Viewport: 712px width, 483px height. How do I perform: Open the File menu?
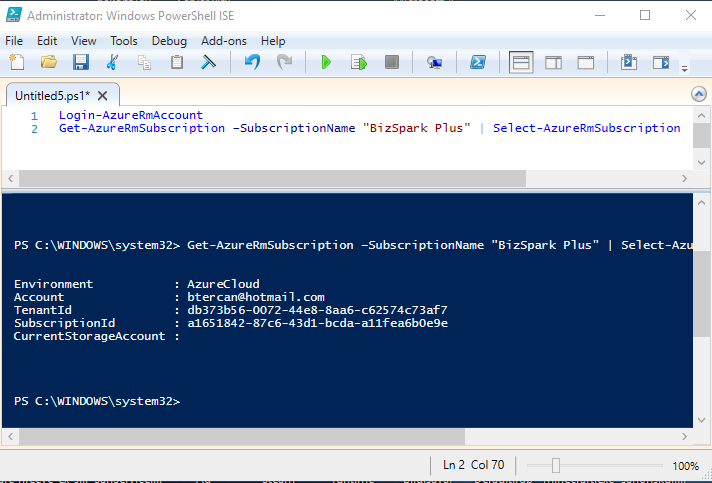pos(14,41)
